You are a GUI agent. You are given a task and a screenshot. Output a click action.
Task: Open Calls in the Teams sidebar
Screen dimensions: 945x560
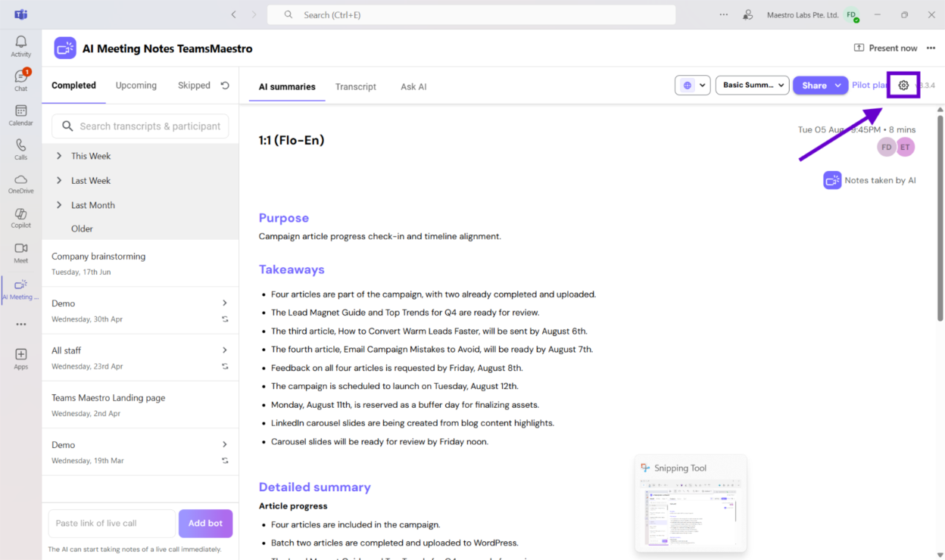20,150
